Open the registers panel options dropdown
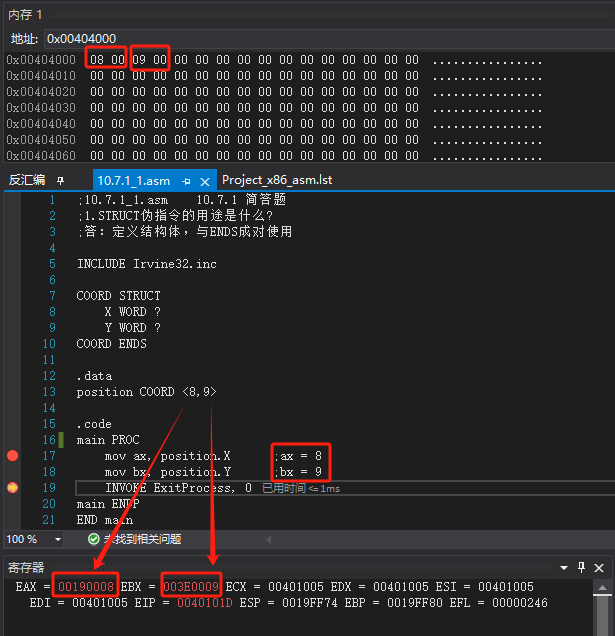The width and height of the screenshot is (615, 636). pyautogui.click(x=563, y=568)
